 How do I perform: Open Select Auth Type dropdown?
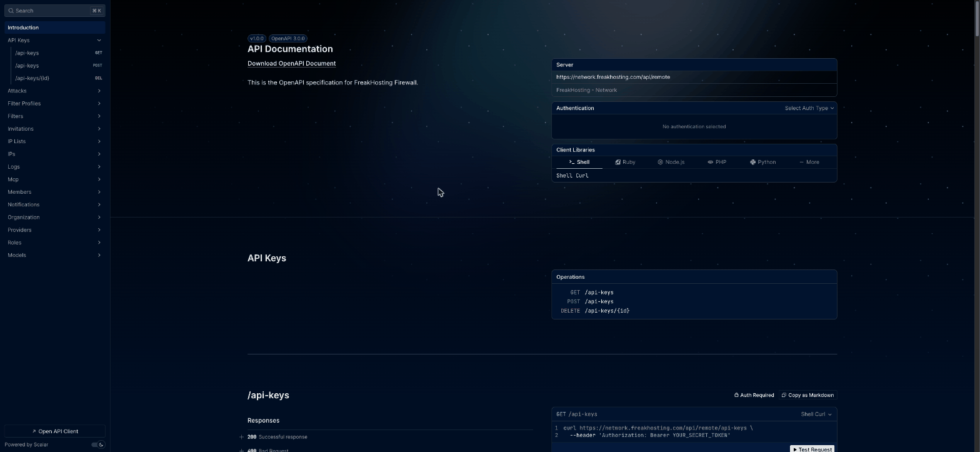[x=809, y=108]
